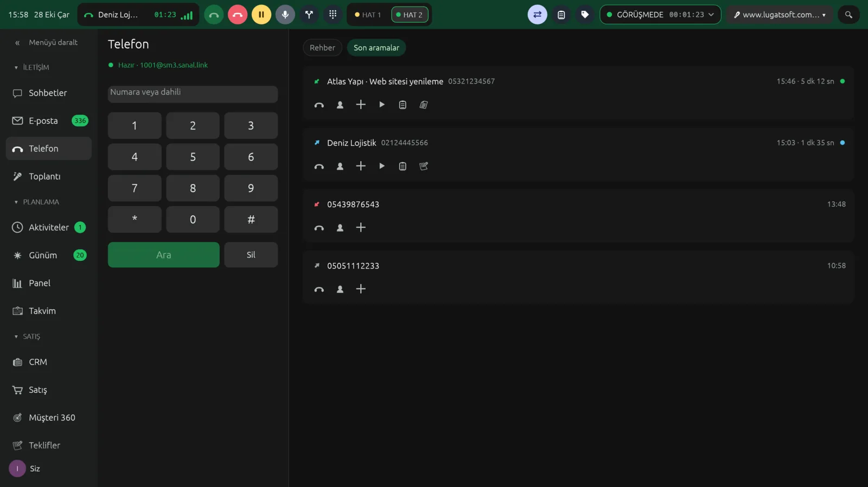Viewport: 868px width, 487px height.
Task: Open the Atlas Yapı call's document icon
Action: pyautogui.click(x=424, y=105)
